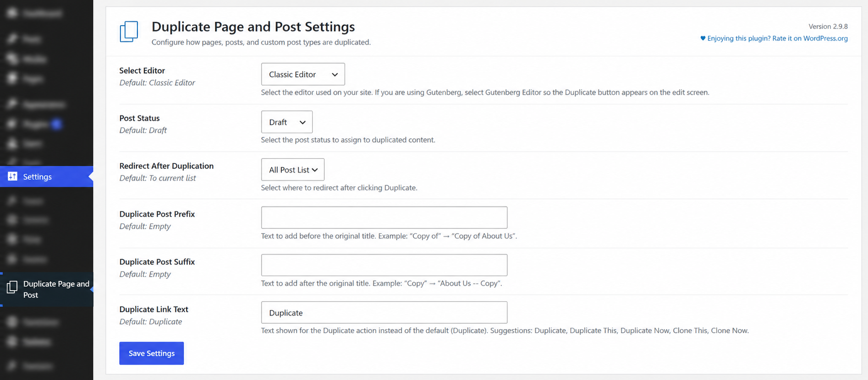The height and width of the screenshot is (380, 868).
Task: Open the Post Status Draft dropdown
Action: click(287, 122)
